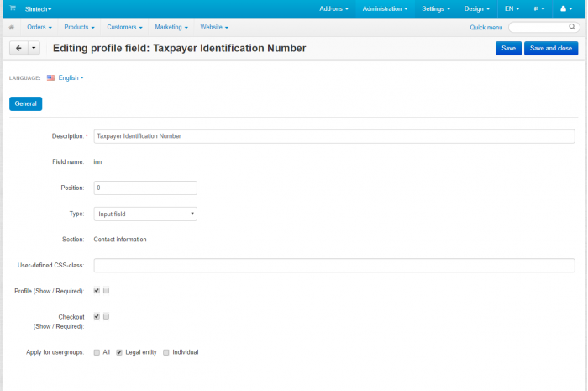Viewport: 588px width, 391px height.
Task: Open the Products menu
Action: [x=79, y=27]
